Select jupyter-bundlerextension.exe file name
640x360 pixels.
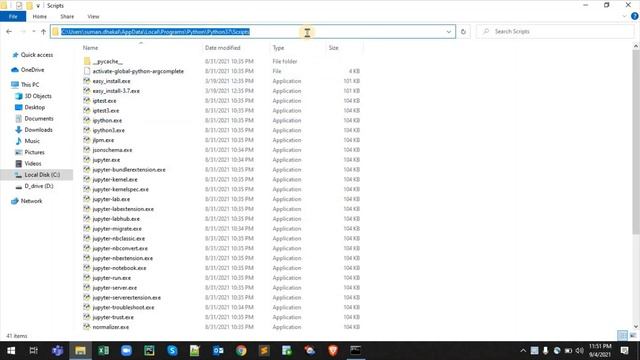tap(129, 170)
